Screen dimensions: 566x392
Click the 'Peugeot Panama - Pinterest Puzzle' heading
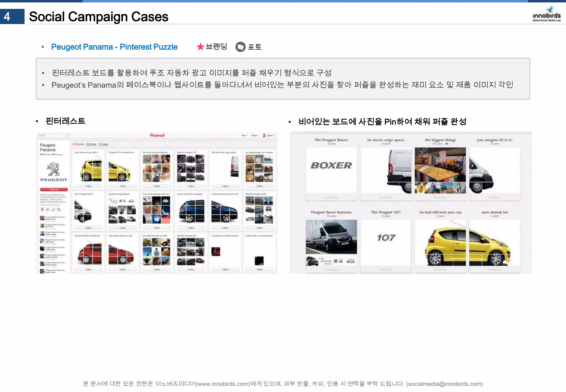tap(114, 47)
